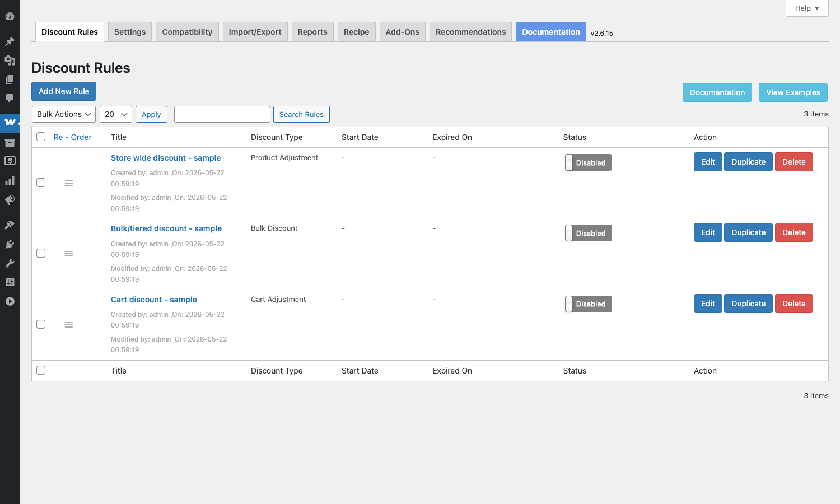Switch to the Compatibility tab
The image size is (840, 504).
click(x=187, y=32)
